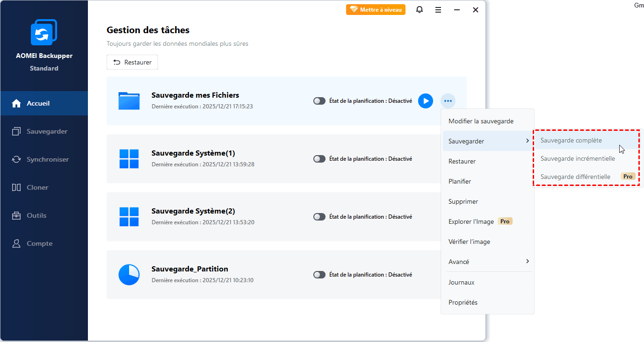Screen dimensions: 644x342
Task: Toggle planification for Sauvegarde_Partition
Action: click(x=319, y=275)
